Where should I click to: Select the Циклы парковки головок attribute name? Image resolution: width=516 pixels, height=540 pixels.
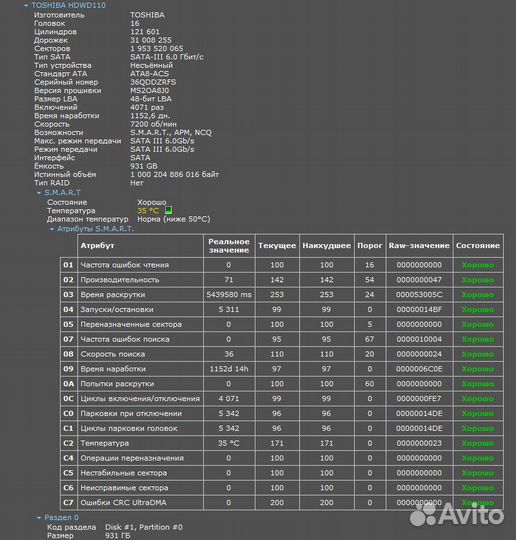[x=129, y=428]
